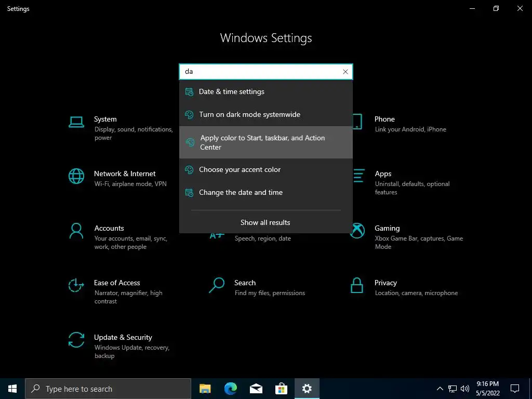532x399 pixels.
Task: Click the calendar icon beside Change the date and time
Action: pyautogui.click(x=189, y=192)
